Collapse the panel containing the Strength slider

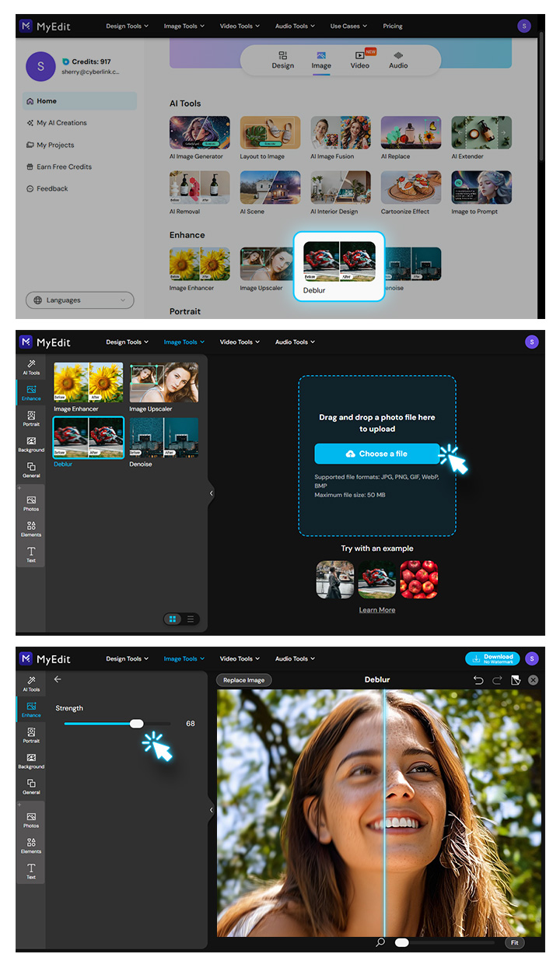[212, 810]
